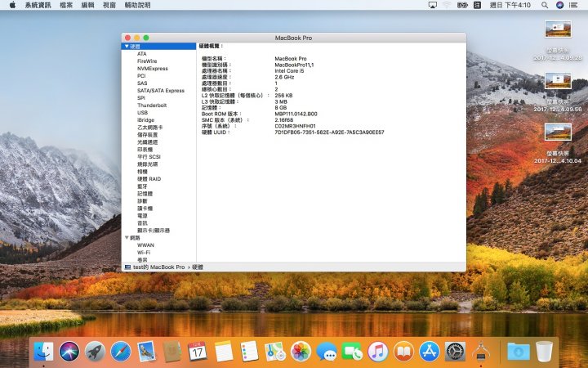Viewport: 588px width, 368px height.
Task: Select USB in the sidebar
Action: point(142,112)
